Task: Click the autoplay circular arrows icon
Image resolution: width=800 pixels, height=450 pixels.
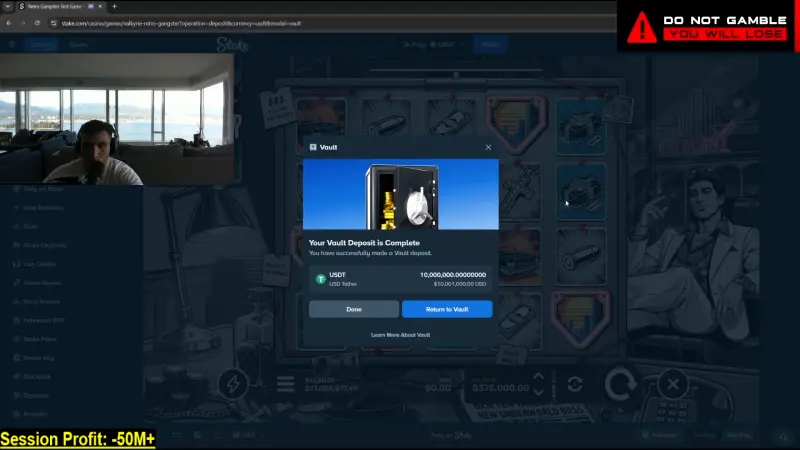Action: tap(575, 384)
